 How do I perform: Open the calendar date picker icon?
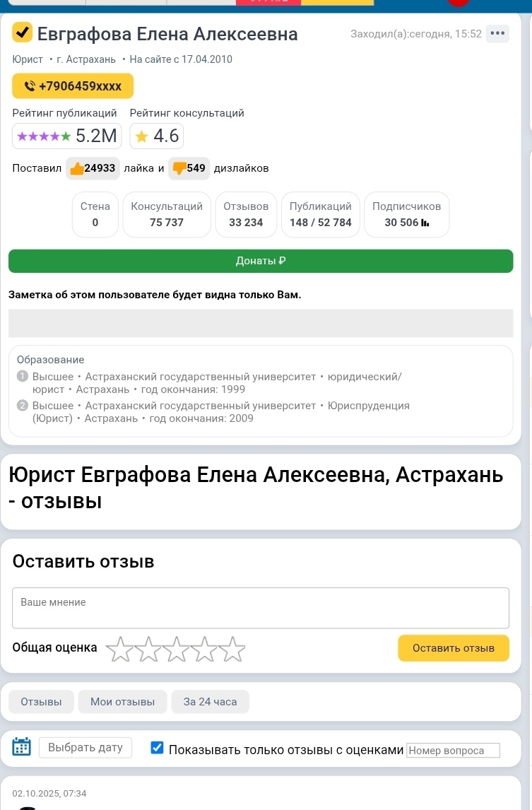(x=22, y=748)
